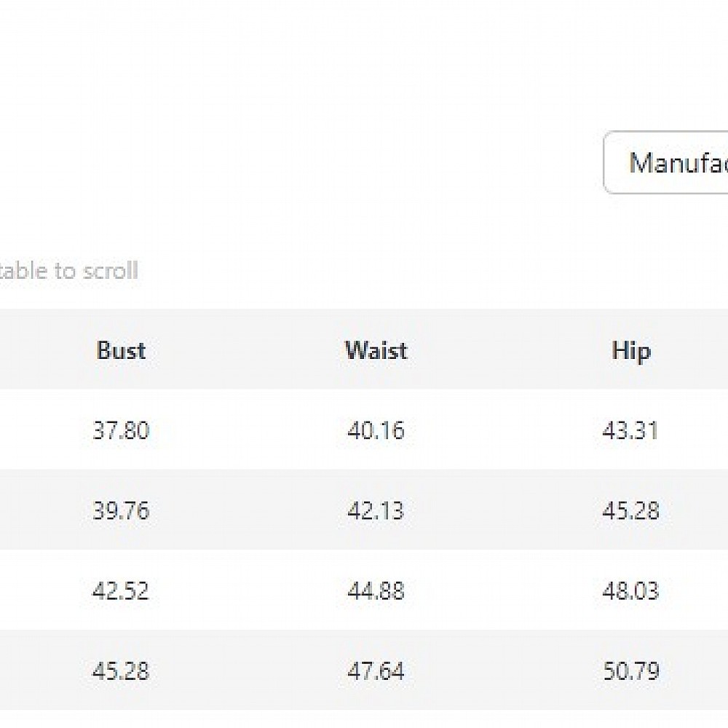Click the Waist column header

pos(376,351)
